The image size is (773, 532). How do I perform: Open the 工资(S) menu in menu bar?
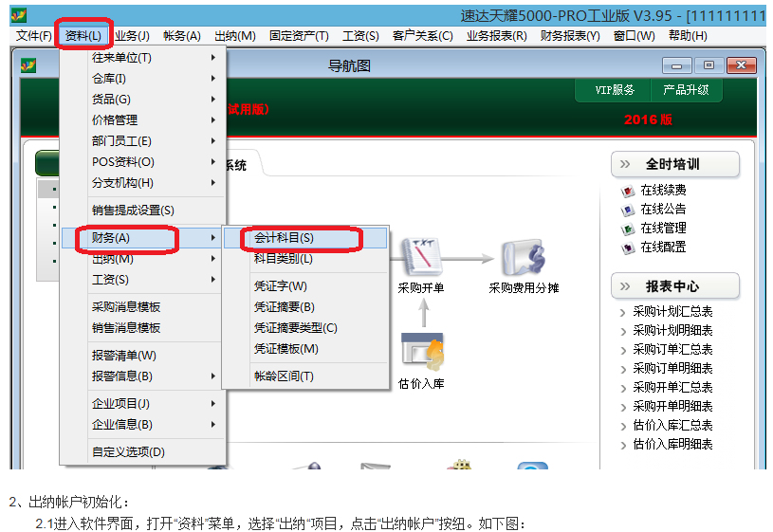(x=360, y=36)
